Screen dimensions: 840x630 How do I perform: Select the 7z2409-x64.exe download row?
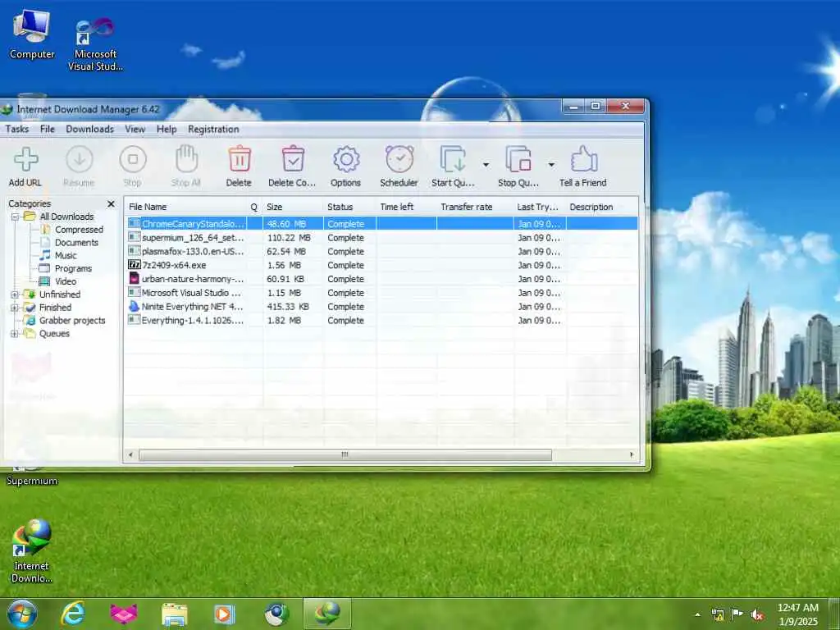click(382, 265)
